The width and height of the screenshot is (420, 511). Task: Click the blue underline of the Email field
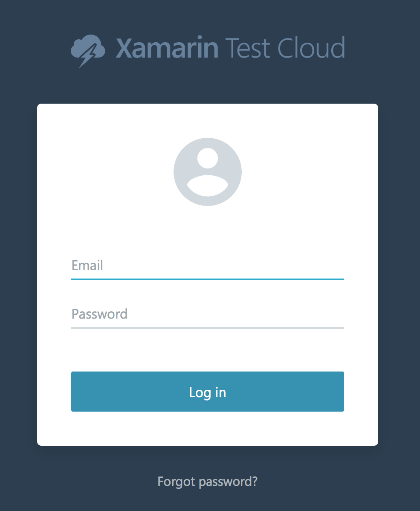tap(208, 279)
